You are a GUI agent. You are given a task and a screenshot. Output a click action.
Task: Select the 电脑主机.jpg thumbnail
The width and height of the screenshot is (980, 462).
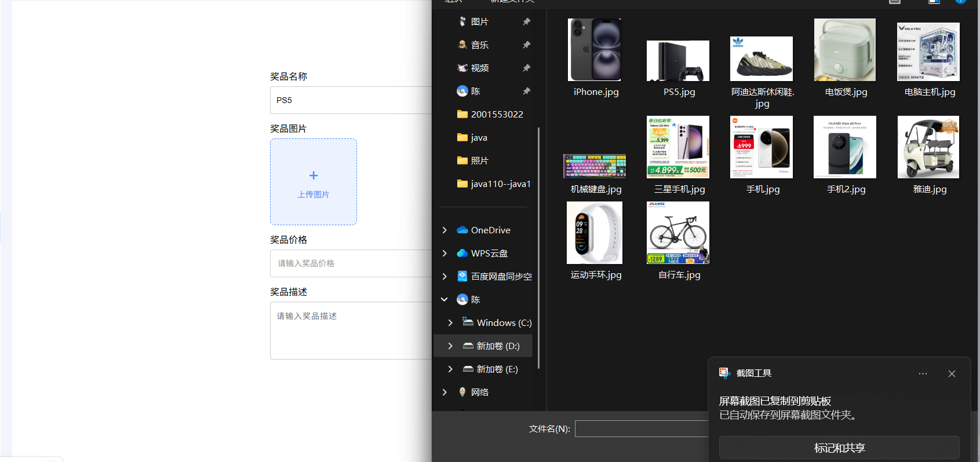[928, 52]
